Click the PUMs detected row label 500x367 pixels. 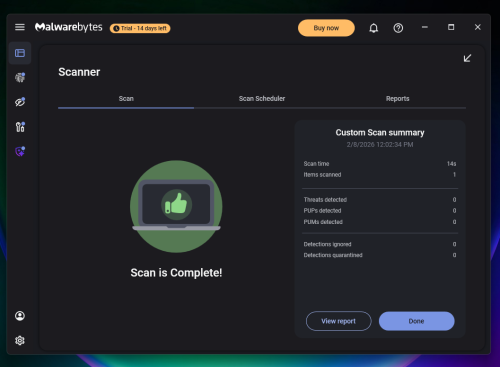tap(323, 222)
